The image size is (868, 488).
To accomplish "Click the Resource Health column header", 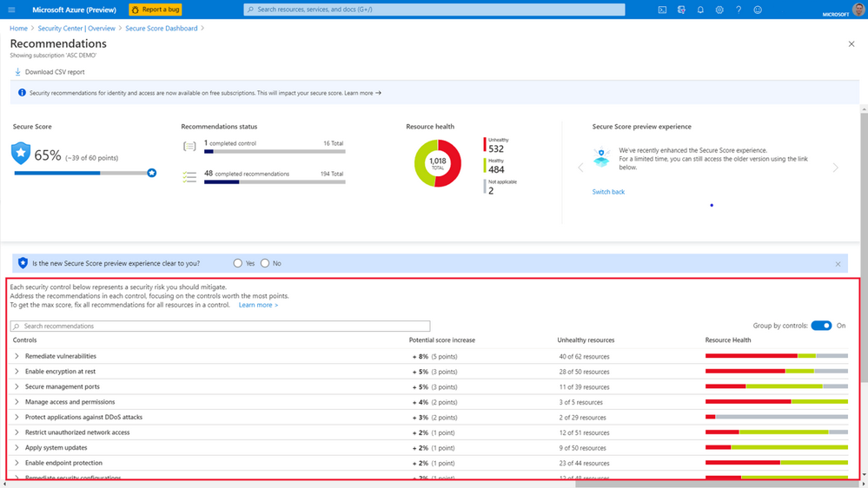I will [728, 340].
